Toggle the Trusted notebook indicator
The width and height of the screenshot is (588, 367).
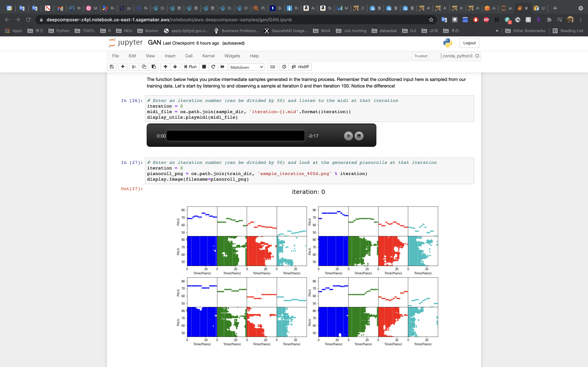pos(420,56)
